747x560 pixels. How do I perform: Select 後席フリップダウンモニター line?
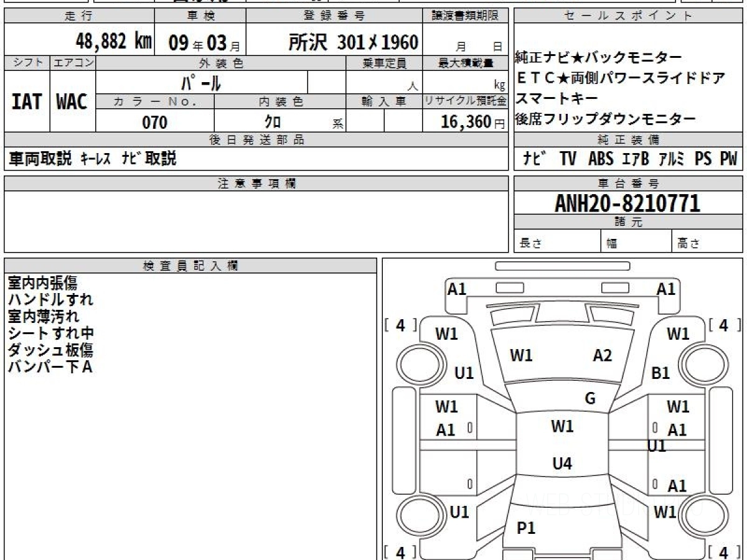point(605,119)
